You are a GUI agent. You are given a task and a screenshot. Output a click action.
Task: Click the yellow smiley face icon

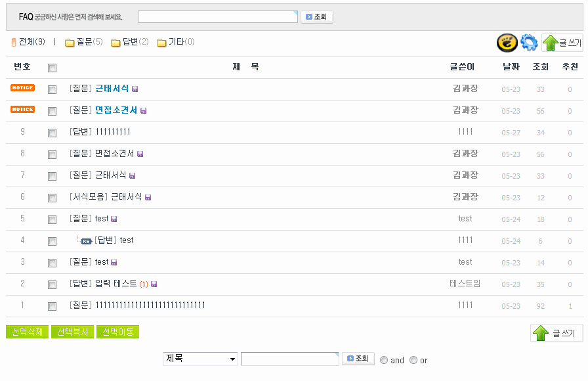(x=506, y=43)
